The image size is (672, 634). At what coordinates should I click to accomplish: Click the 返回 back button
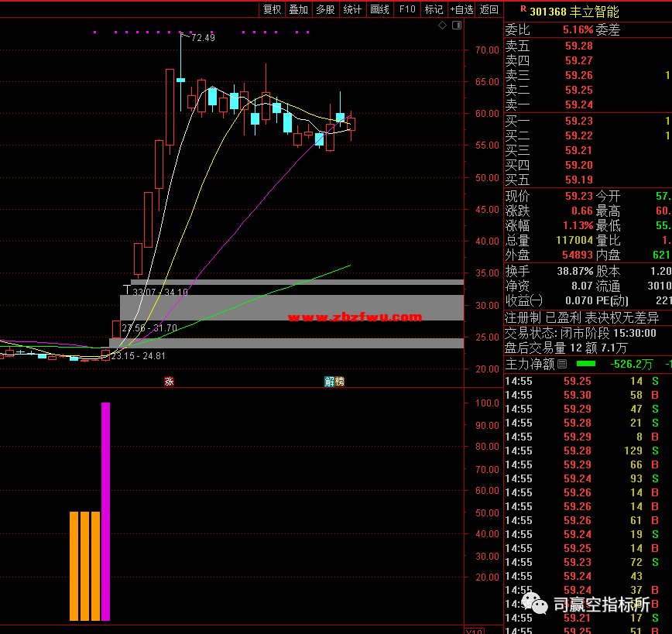coord(489,9)
